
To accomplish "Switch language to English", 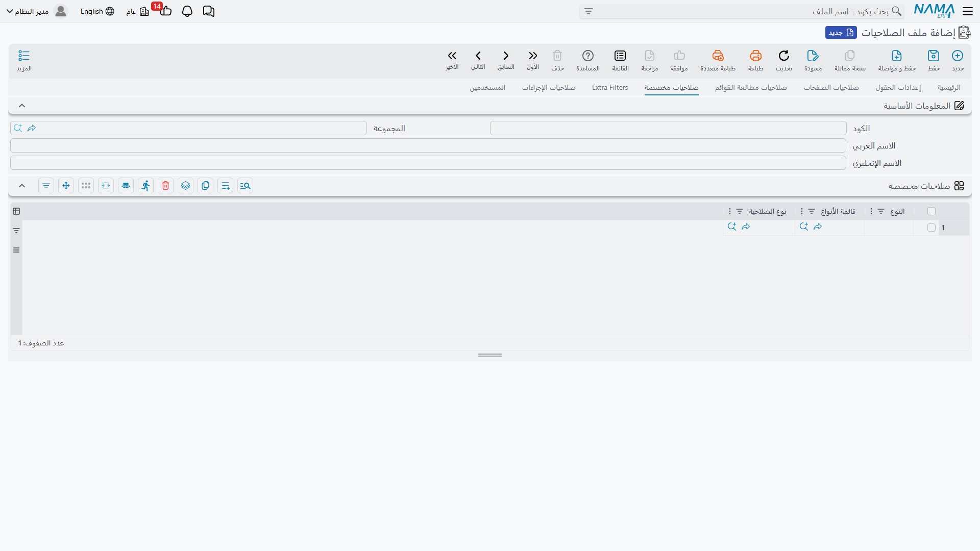I will tap(97, 11).
